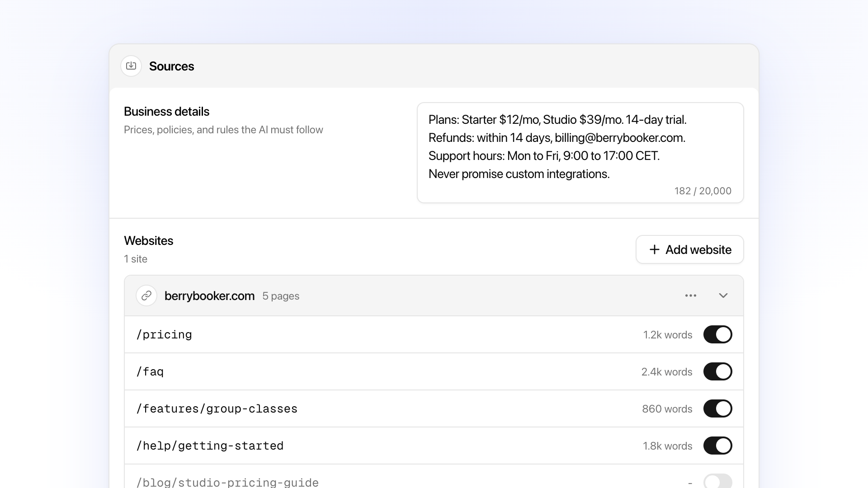This screenshot has width=868, height=488.
Task: Click the /help/getting-started path
Action: [210, 446]
